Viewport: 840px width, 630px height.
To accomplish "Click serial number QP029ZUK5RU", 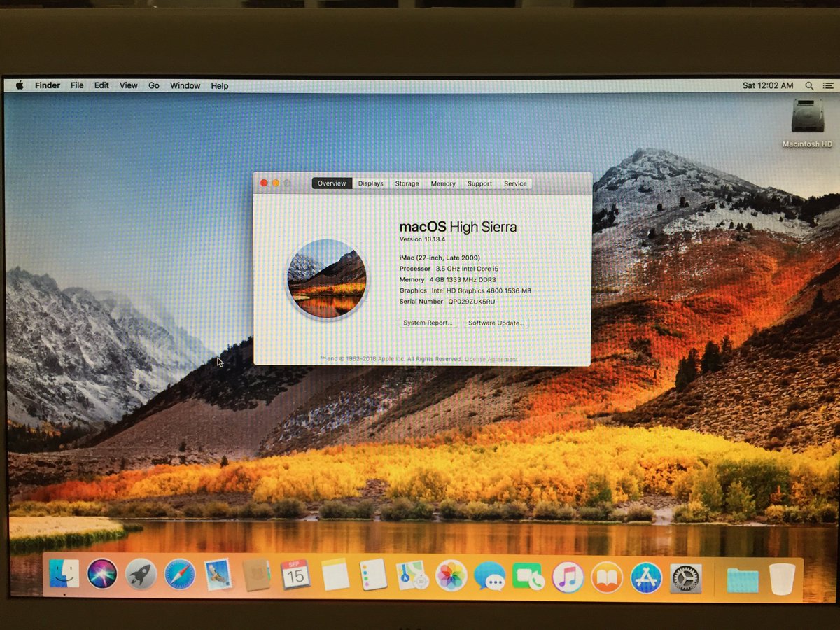I will [x=471, y=302].
